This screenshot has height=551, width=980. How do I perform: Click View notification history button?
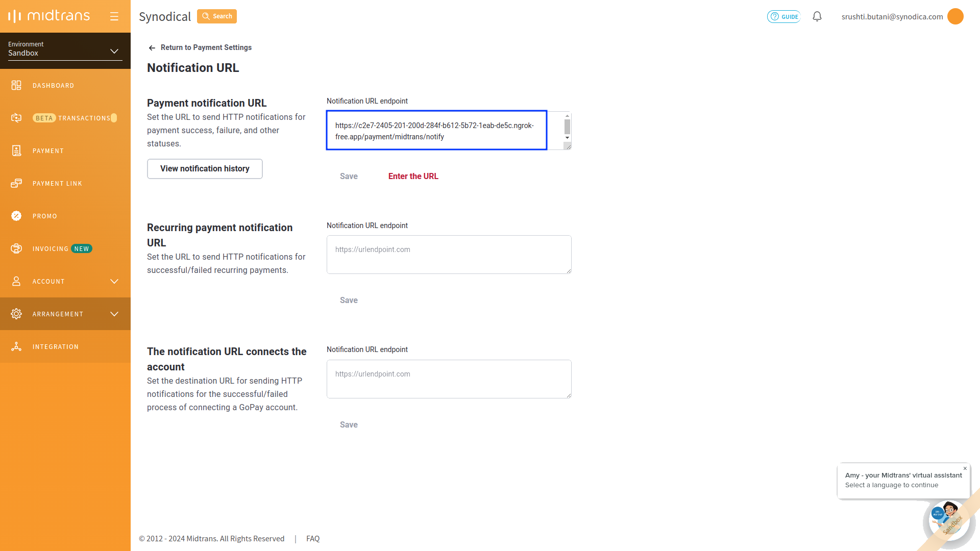click(205, 169)
